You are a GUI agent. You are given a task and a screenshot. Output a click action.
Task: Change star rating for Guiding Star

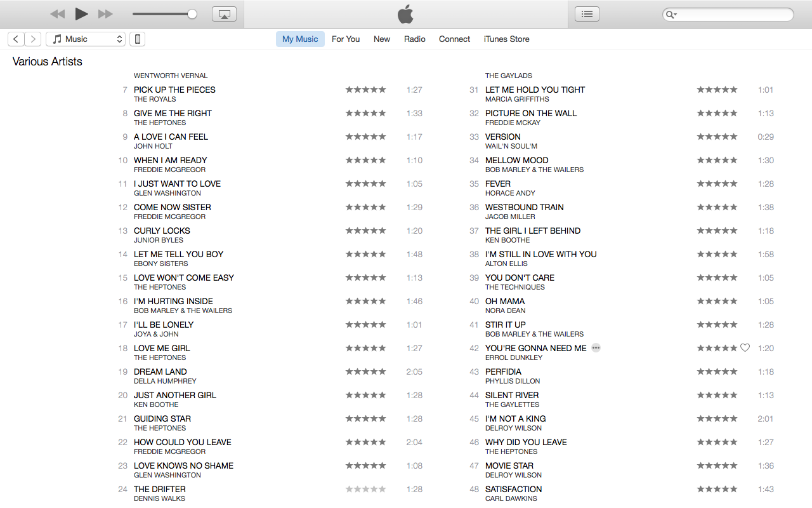(365, 418)
